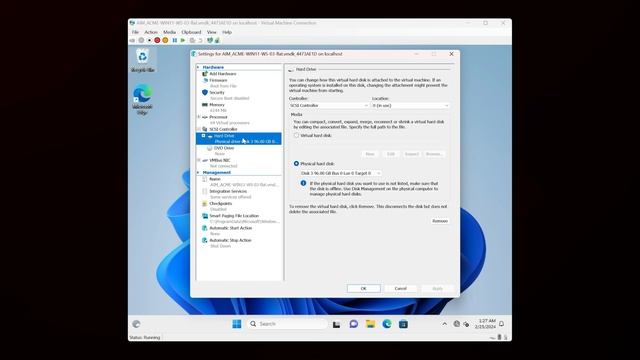Open the View menu
Viewport: 640px width, 360px height.
point(211,32)
